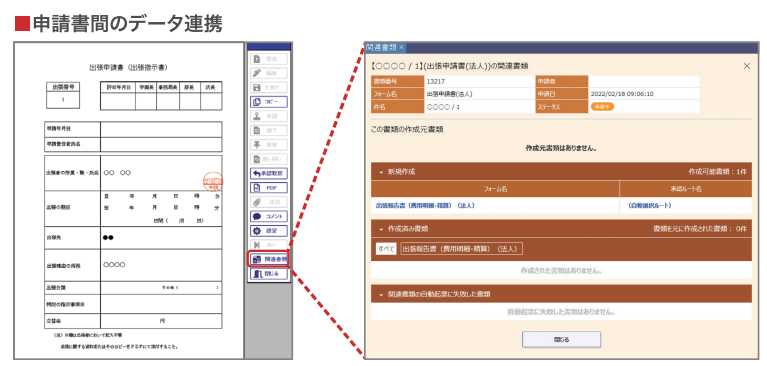This screenshot has width=767, height=366.
Task: Click the applicant name ○○ ○○ field
Action: pyautogui.click(x=161, y=173)
